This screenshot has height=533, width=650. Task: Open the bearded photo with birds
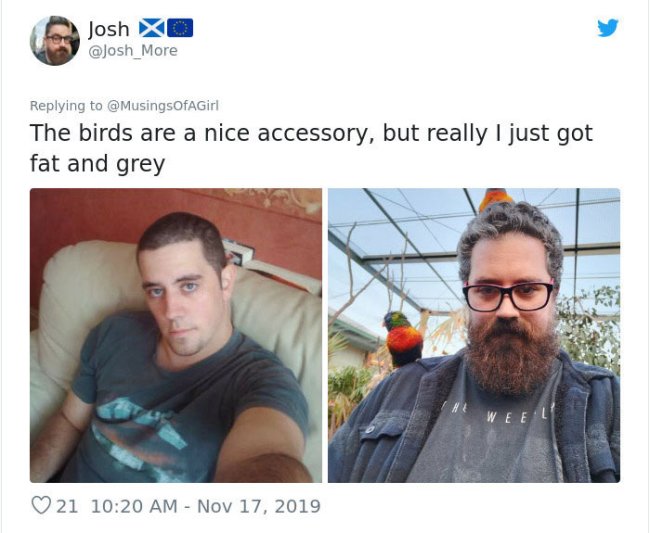[474, 335]
